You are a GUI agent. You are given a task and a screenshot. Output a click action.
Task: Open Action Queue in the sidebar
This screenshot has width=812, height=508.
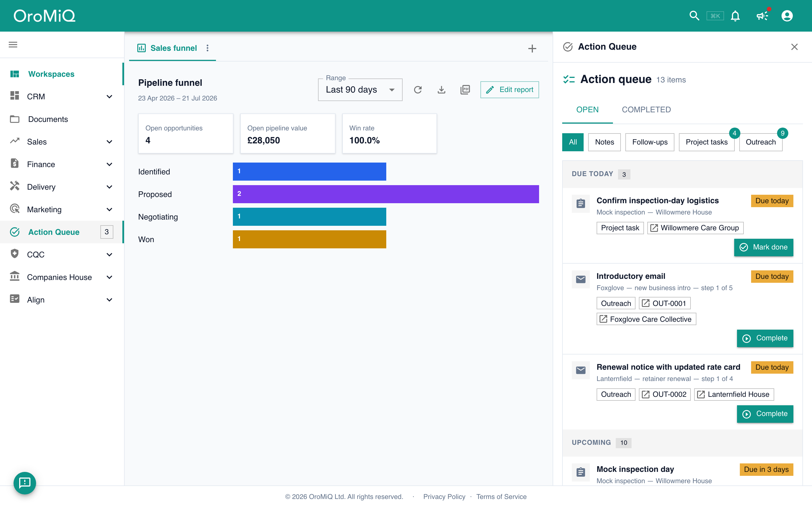click(62, 232)
